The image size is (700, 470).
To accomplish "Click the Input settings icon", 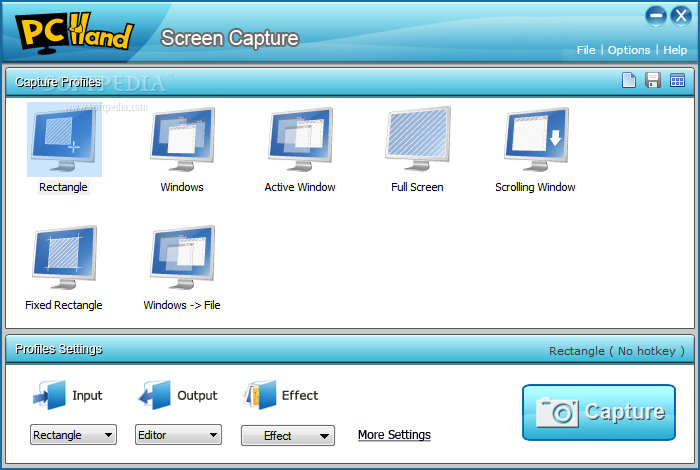I will (x=49, y=395).
